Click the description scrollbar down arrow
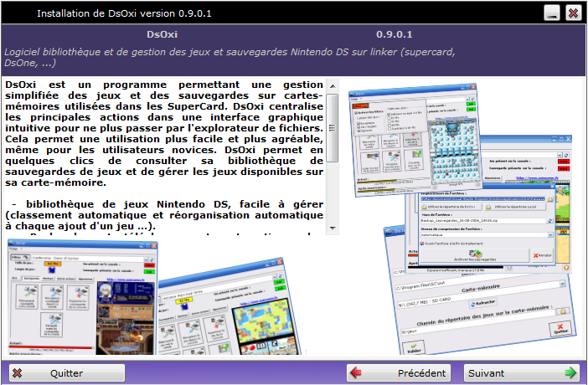 [x=333, y=228]
